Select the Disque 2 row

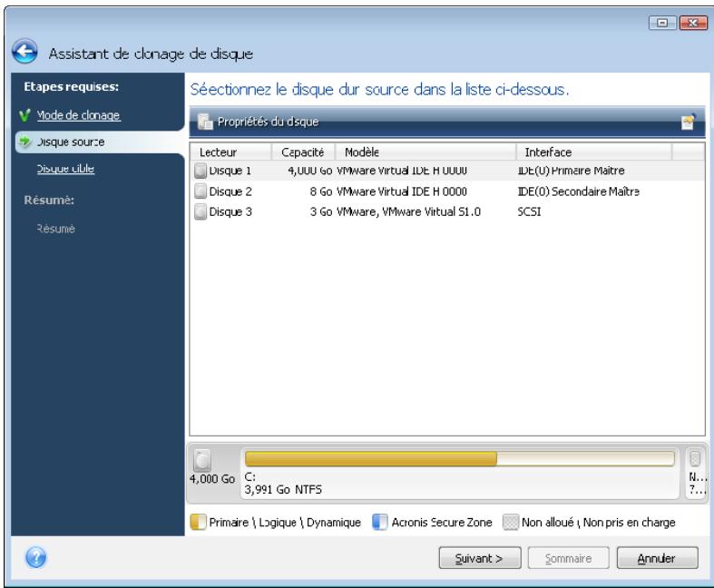pos(447,191)
